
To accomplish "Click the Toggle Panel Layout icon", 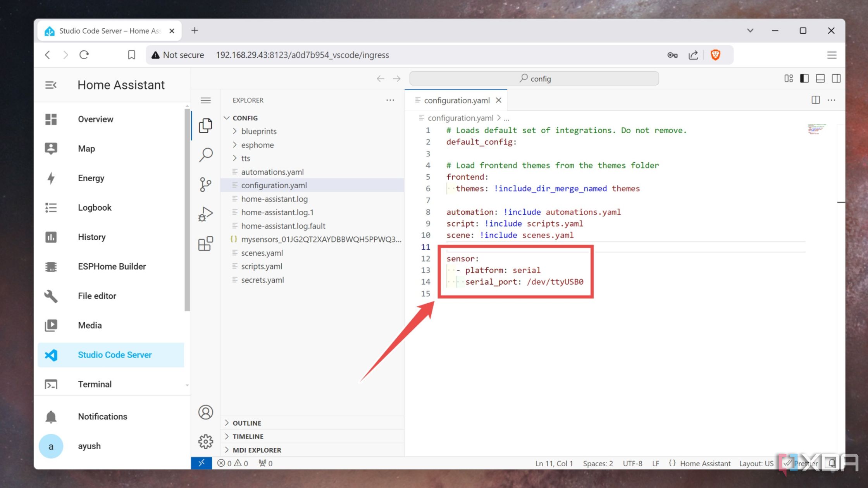I will [819, 78].
